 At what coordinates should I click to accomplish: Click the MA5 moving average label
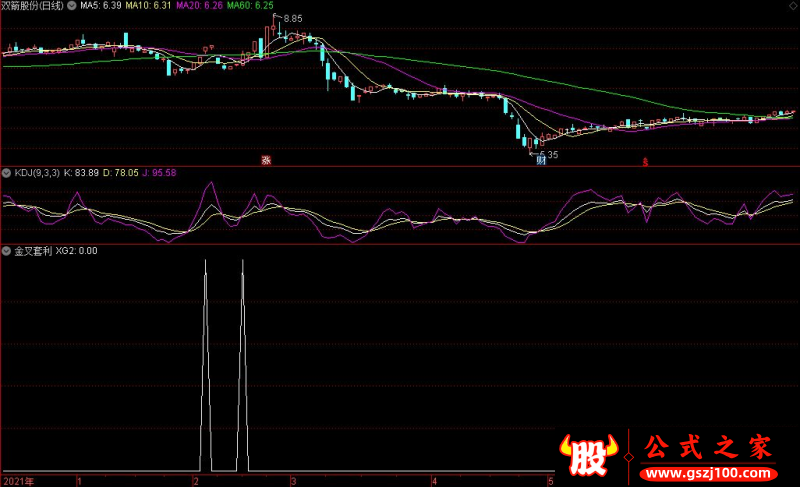pyautogui.click(x=100, y=6)
